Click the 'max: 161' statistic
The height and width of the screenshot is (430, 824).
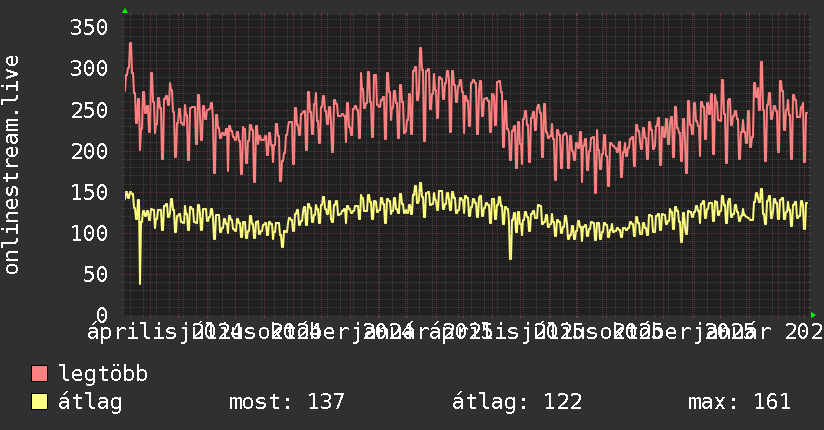point(739,402)
